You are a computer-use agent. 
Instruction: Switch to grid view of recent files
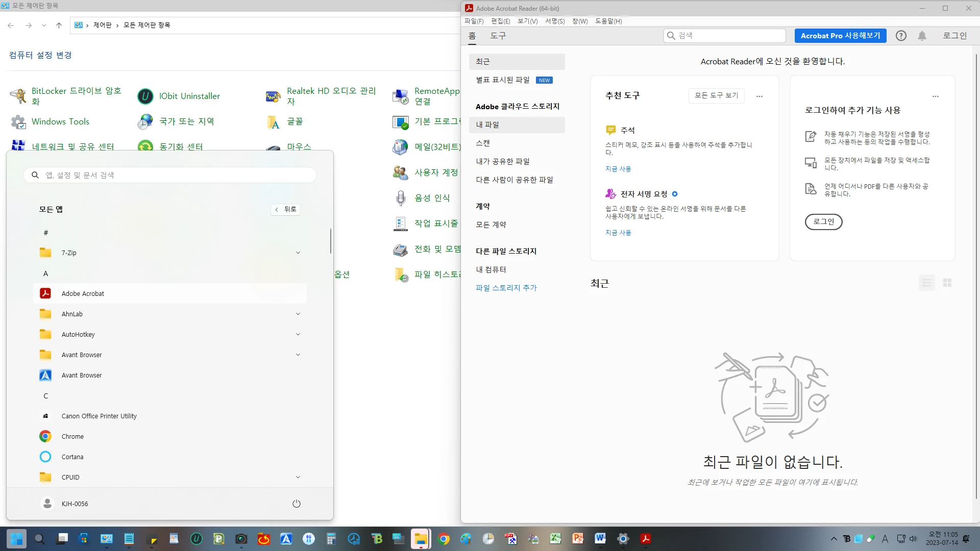point(947,283)
